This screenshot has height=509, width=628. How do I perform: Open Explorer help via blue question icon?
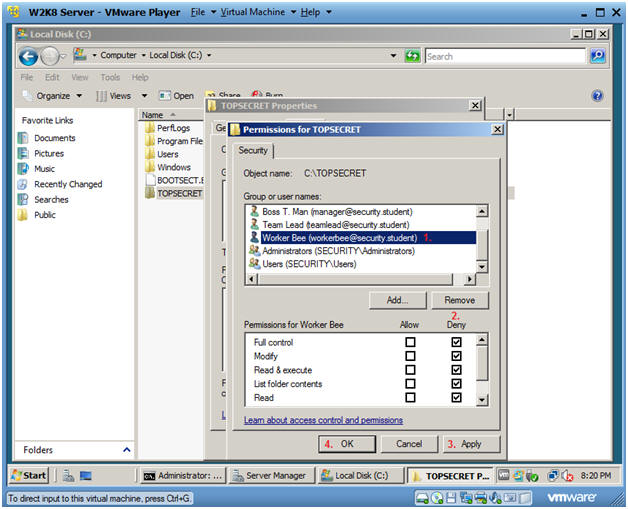[x=597, y=96]
